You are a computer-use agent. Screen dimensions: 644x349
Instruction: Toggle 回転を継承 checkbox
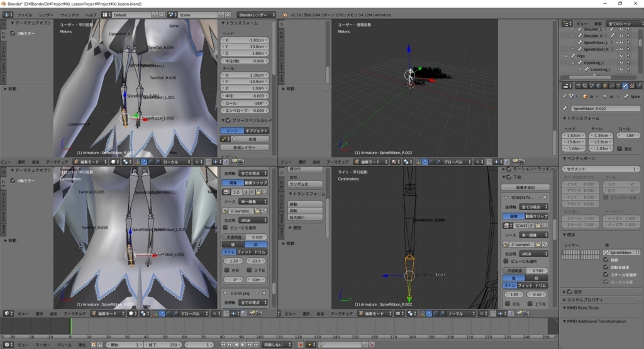(x=606, y=267)
